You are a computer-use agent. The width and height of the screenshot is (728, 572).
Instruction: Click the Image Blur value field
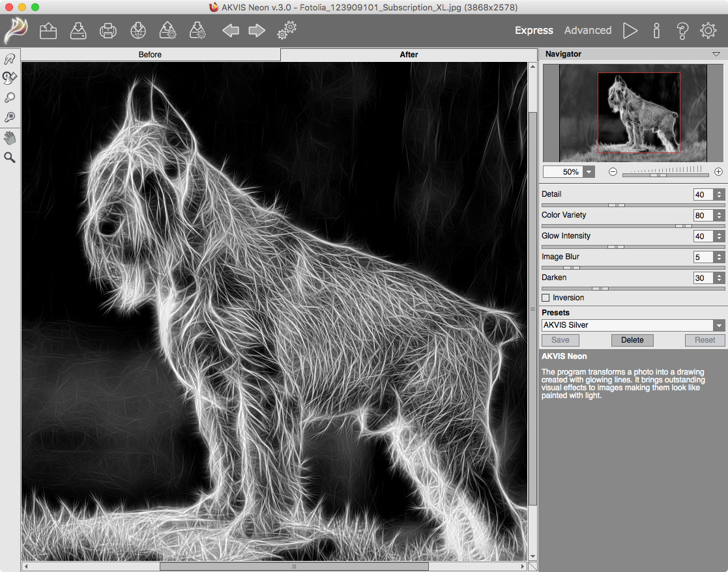(x=703, y=257)
